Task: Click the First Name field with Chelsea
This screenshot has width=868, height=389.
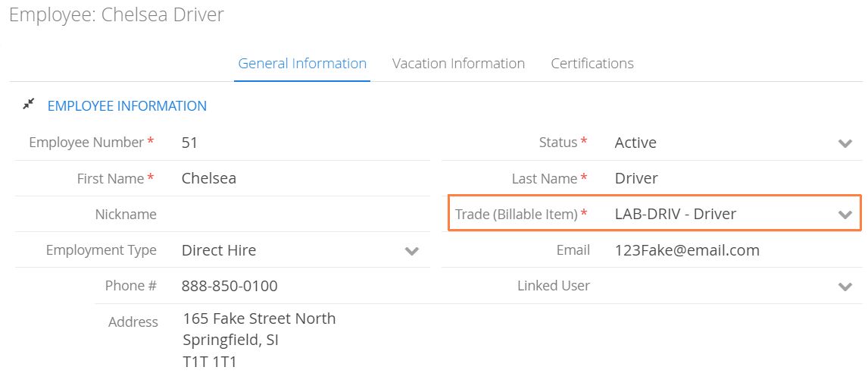Action: [304, 178]
